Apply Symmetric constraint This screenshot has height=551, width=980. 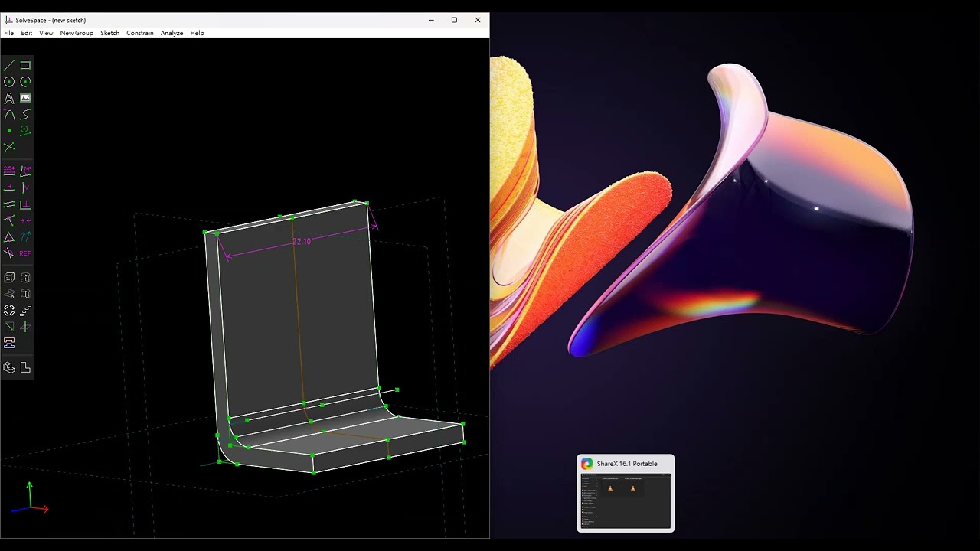click(x=25, y=220)
